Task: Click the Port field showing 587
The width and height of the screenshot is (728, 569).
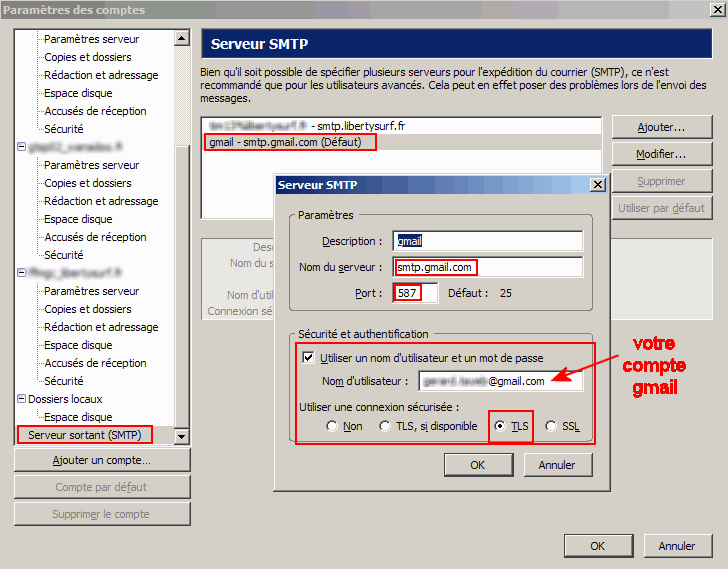Action: 415,293
